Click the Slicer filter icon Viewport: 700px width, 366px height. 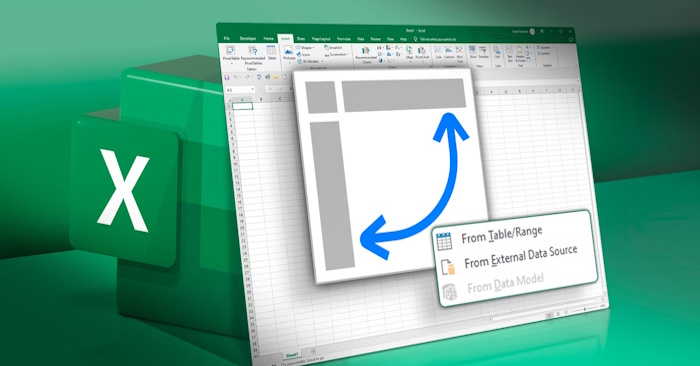[473, 49]
